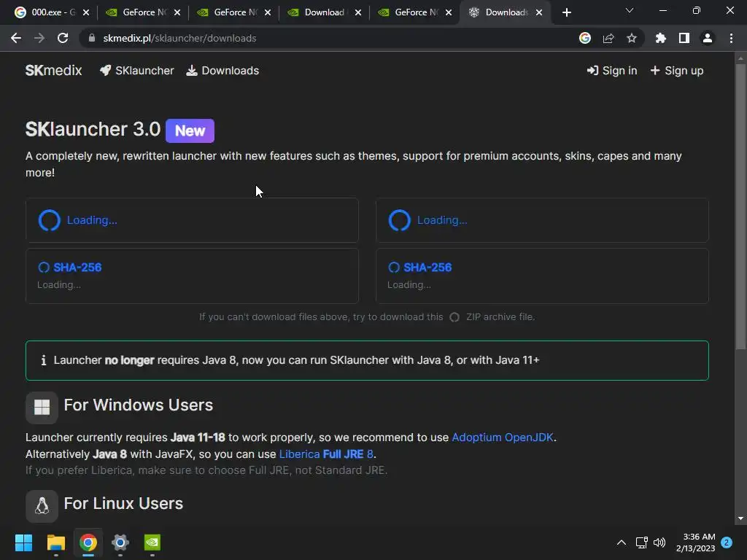
Task: Open the notification badge showing 2
Action: click(x=727, y=542)
